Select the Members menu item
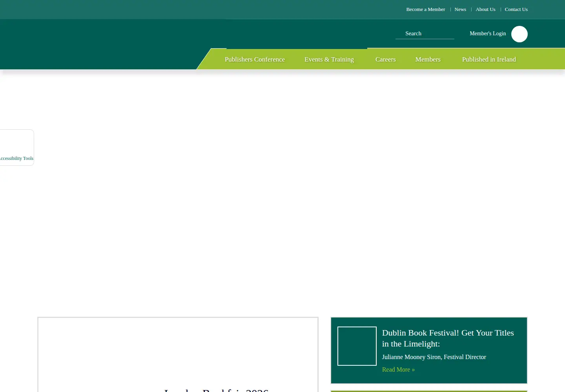Screen dimensions: 565x392 pos(428,60)
